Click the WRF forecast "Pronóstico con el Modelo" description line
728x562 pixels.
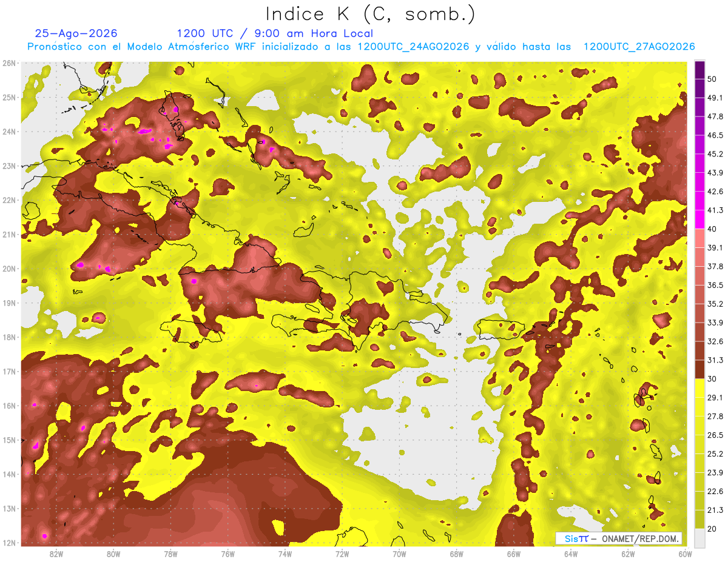point(361,47)
